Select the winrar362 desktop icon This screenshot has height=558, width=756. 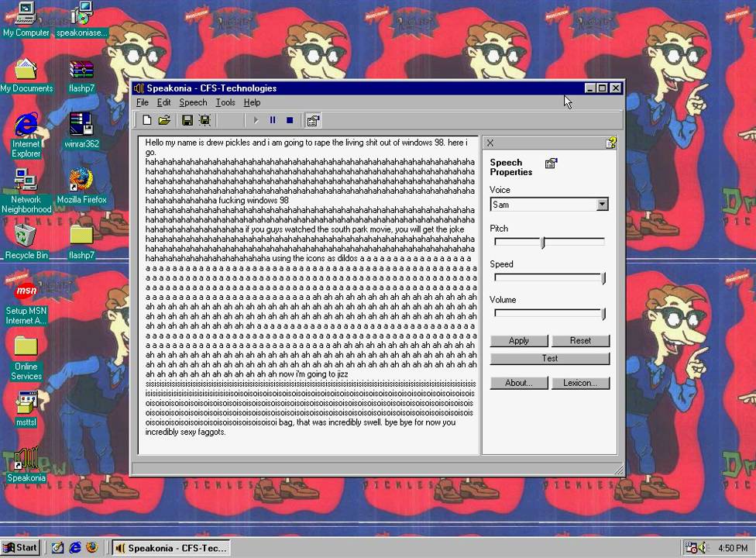(81, 131)
